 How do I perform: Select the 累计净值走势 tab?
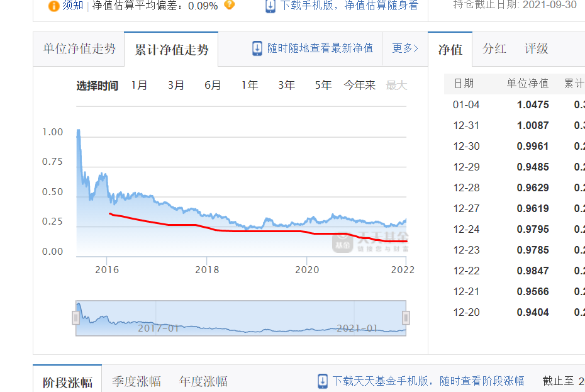(x=171, y=49)
